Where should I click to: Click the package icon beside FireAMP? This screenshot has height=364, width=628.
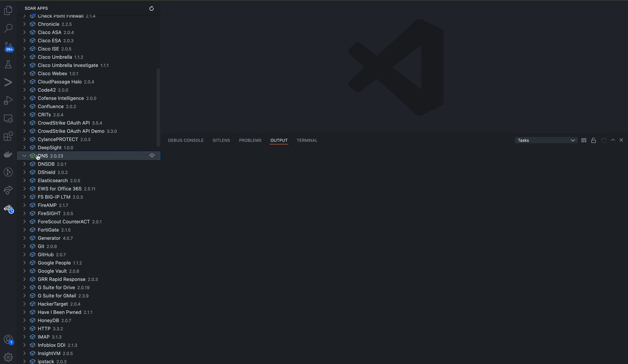click(x=32, y=205)
